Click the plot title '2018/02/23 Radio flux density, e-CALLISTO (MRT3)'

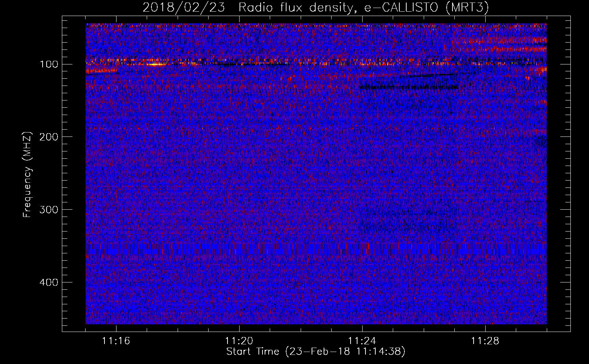[x=316, y=7]
